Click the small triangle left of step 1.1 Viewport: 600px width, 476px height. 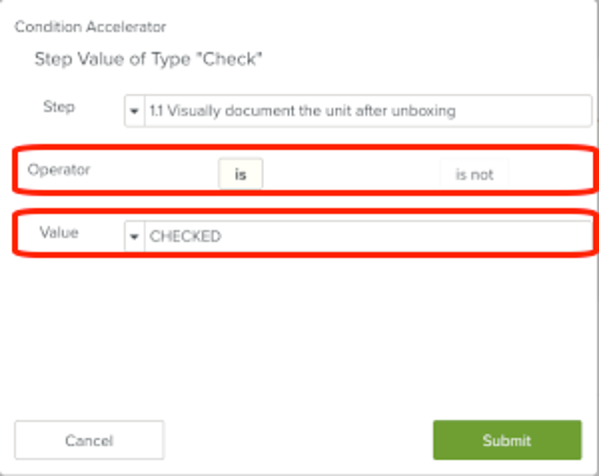(x=134, y=111)
